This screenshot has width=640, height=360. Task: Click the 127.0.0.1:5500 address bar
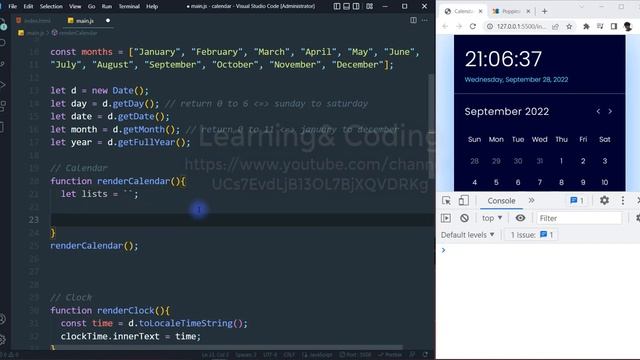coord(521,26)
